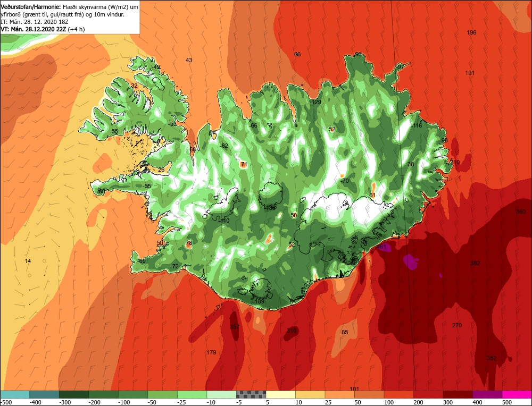
Task: Click the flux value 191 on the map
Action: click(x=470, y=73)
